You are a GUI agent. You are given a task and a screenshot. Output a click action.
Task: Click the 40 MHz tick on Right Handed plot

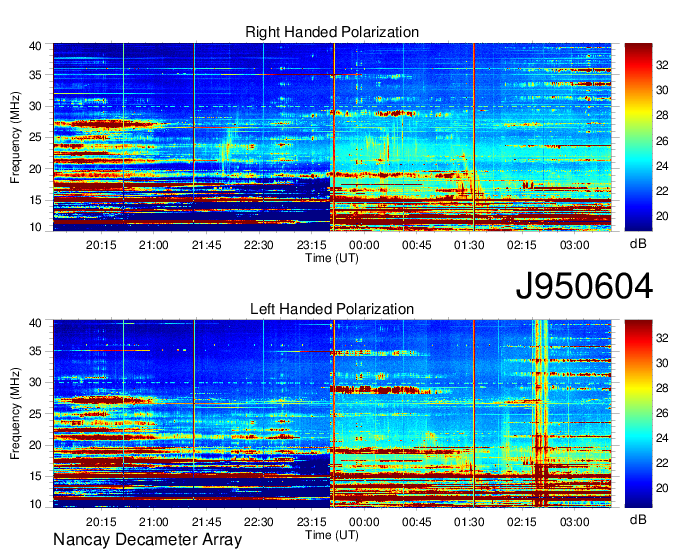[x=36, y=46]
